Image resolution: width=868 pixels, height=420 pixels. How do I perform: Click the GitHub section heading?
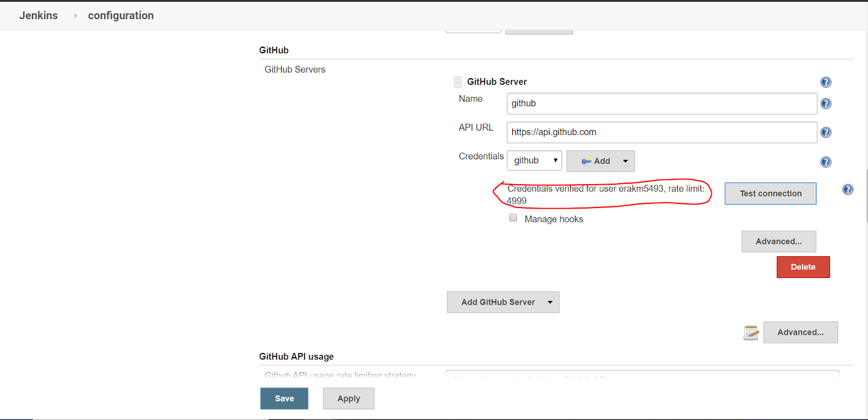click(x=274, y=50)
